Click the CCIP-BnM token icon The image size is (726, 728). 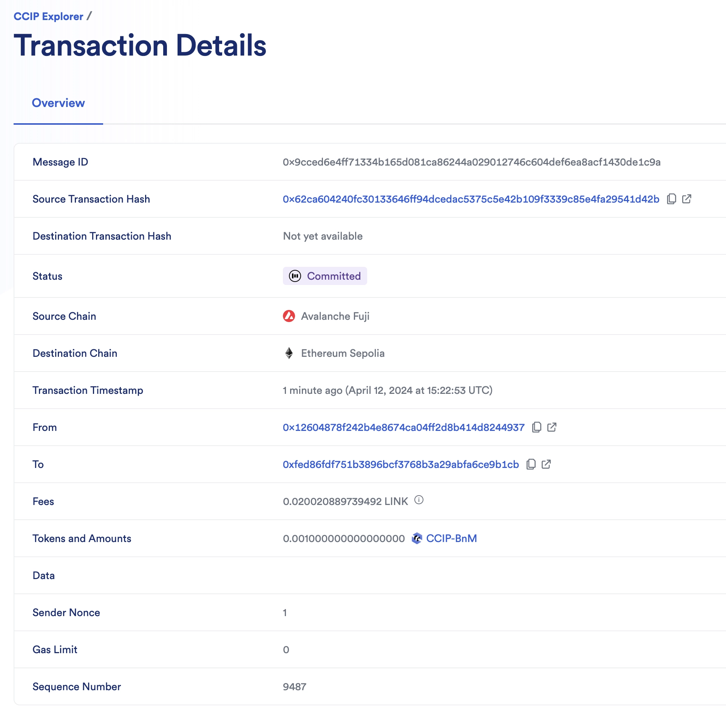(x=417, y=538)
